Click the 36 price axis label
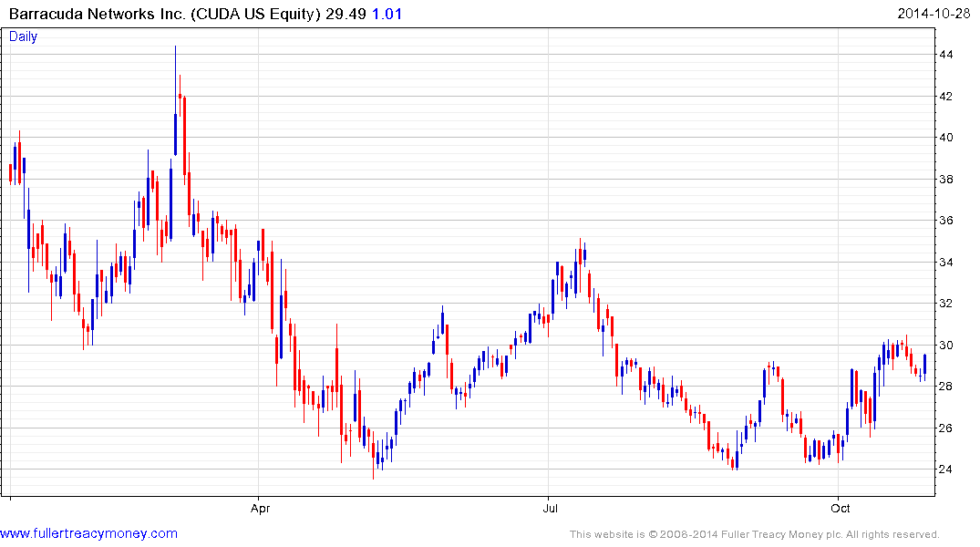This screenshot has height=547, width=980. (x=946, y=221)
